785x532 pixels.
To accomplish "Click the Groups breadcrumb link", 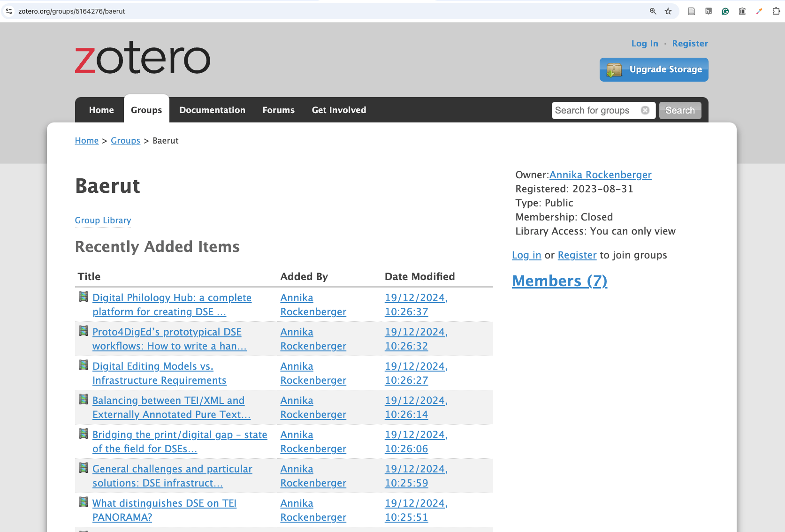I will pos(125,140).
